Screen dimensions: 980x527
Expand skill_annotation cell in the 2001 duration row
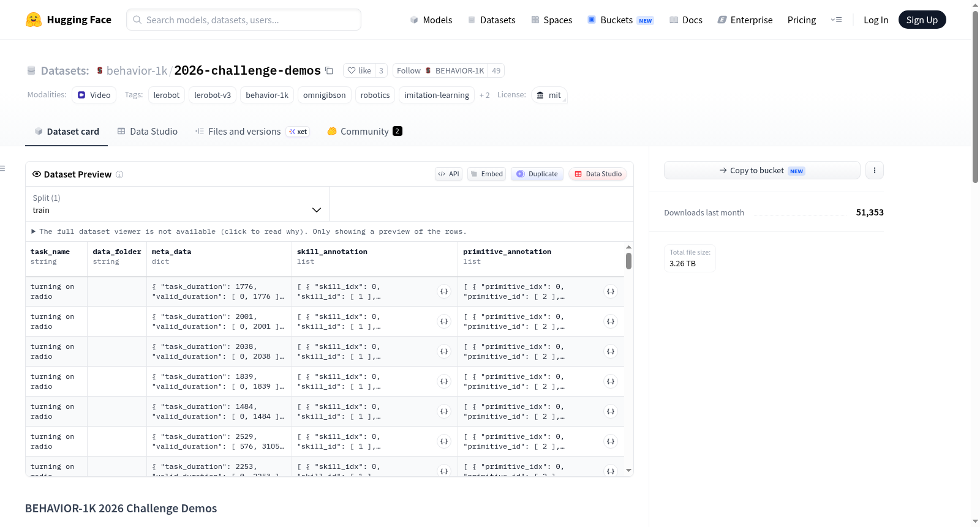(x=444, y=321)
